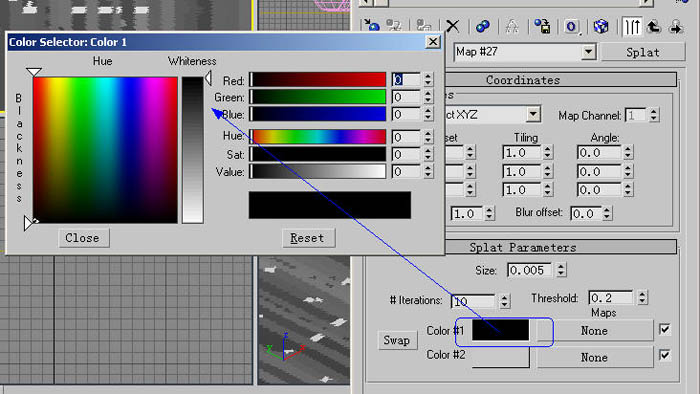Click the Blur offset spinner arrows

[x=607, y=213]
